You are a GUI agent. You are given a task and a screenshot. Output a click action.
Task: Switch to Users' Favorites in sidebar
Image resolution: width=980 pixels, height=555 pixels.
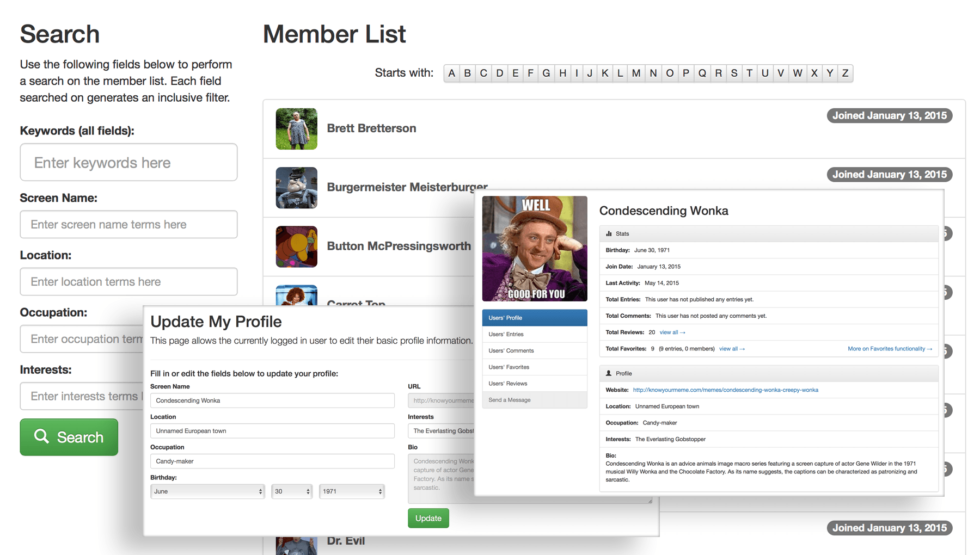(x=509, y=367)
